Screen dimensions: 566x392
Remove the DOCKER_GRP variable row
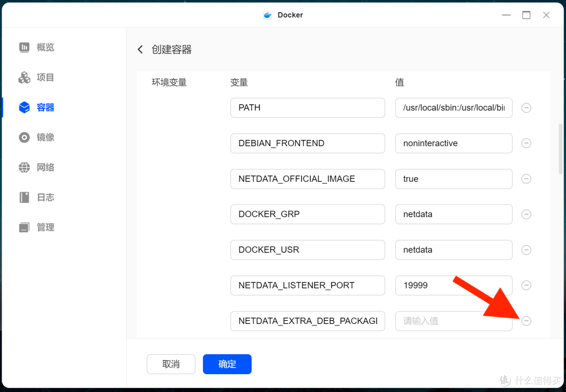pos(526,214)
